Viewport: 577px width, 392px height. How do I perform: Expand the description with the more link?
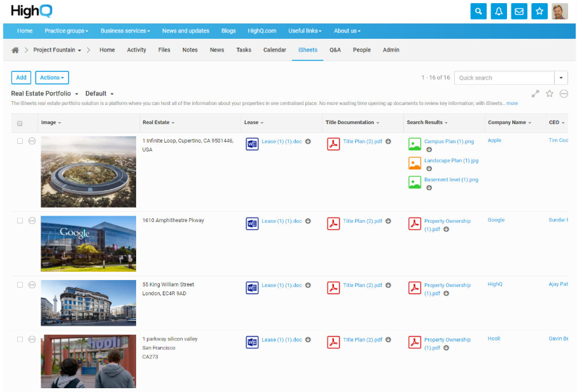point(512,104)
